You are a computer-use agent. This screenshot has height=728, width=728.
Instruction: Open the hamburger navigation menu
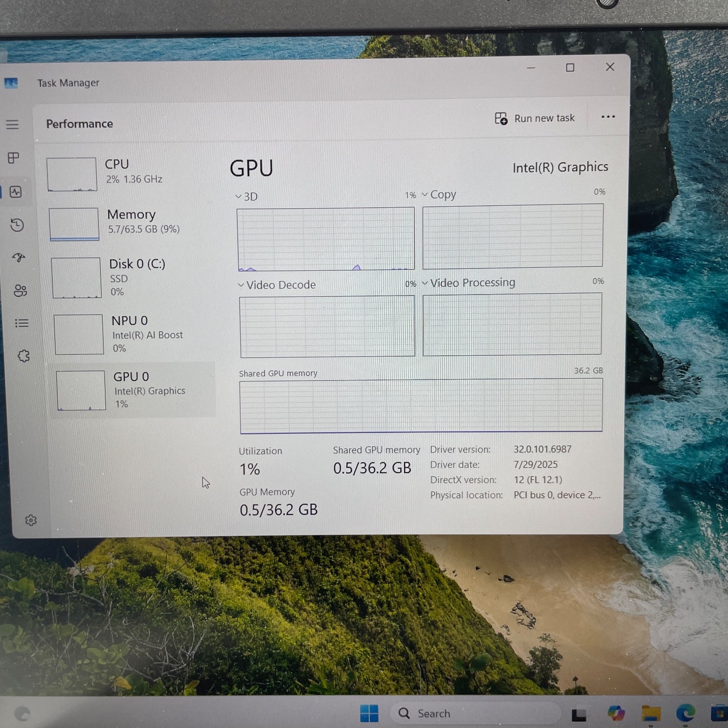(x=13, y=125)
